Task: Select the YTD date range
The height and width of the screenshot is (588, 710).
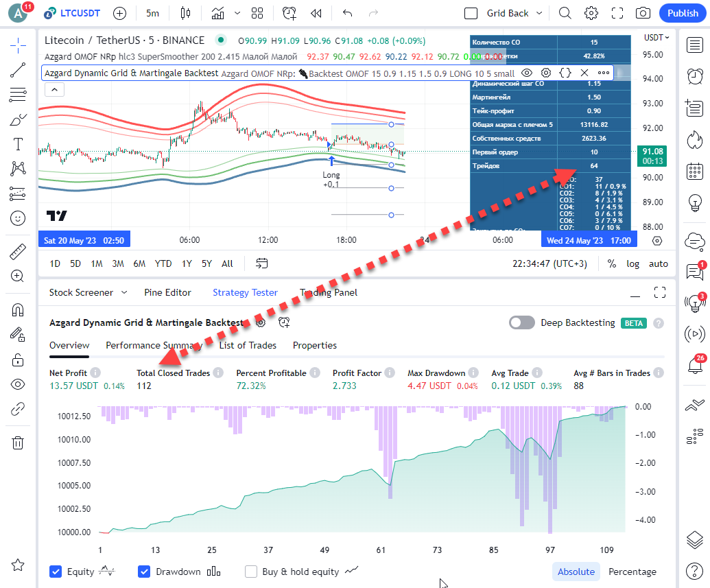Action: (163, 263)
